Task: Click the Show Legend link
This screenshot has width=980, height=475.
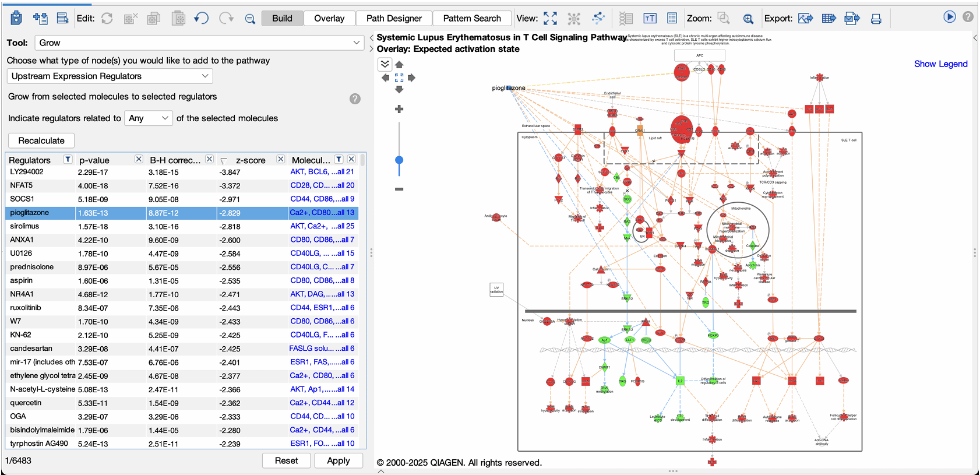Action: click(x=940, y=64)
